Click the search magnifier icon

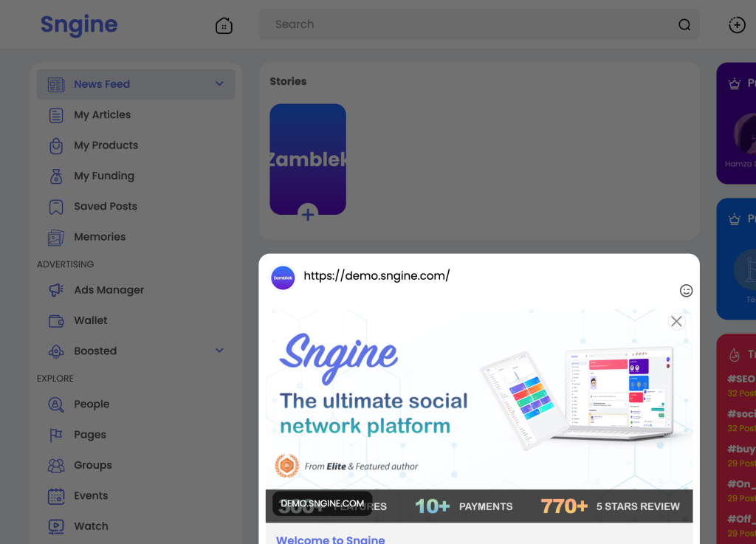pyautogui.click(x=684, y=24)
